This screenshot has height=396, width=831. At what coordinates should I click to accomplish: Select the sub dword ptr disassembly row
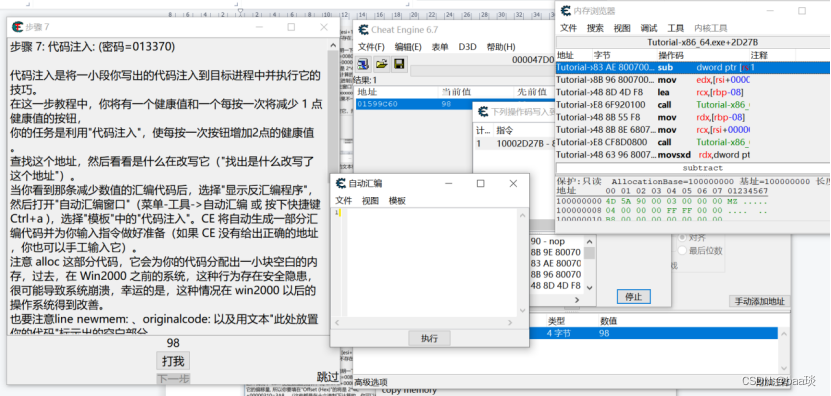693,67
